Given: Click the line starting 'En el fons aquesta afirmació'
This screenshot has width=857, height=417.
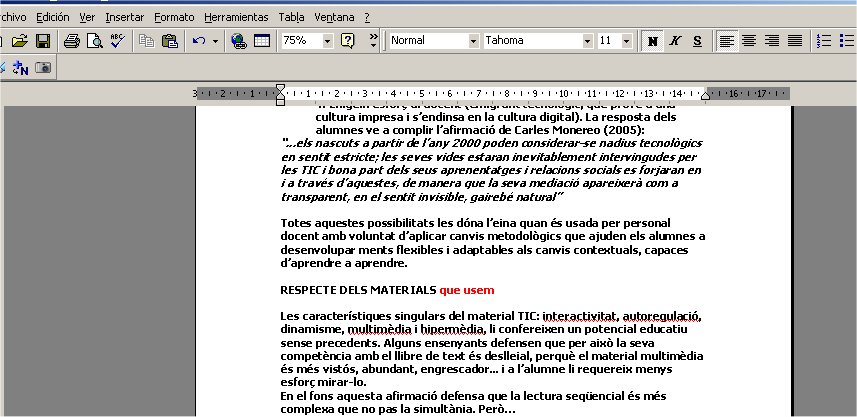Looking at the screenshot, I should click(473, 396).
